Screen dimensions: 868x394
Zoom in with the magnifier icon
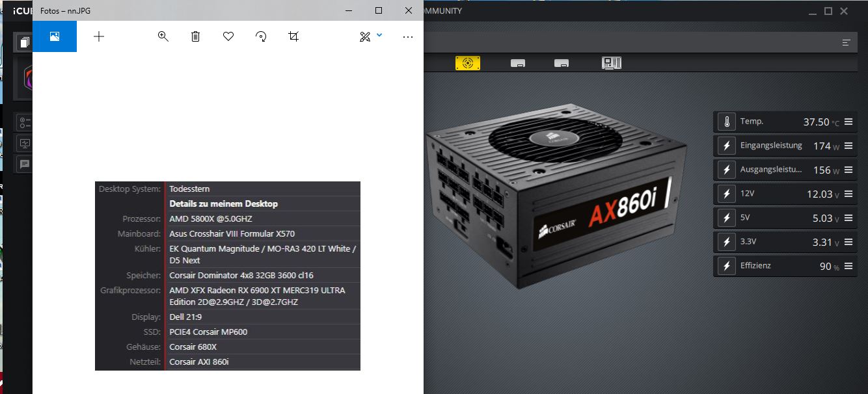click(163, 36)
